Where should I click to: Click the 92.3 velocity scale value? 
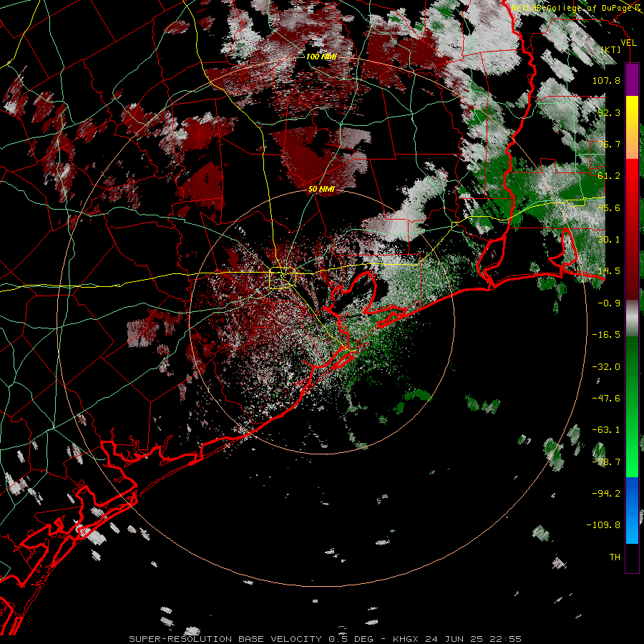point(609,112)
